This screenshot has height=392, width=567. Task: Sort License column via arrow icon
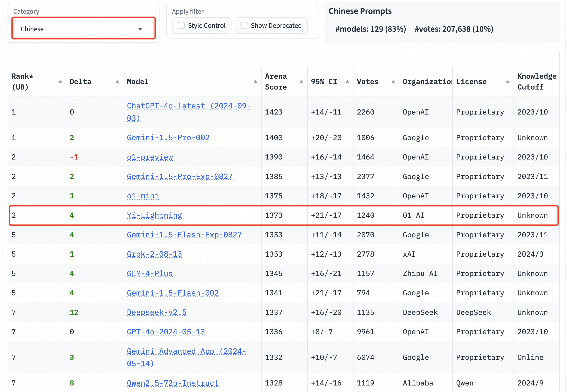click(x=507, y=81)
